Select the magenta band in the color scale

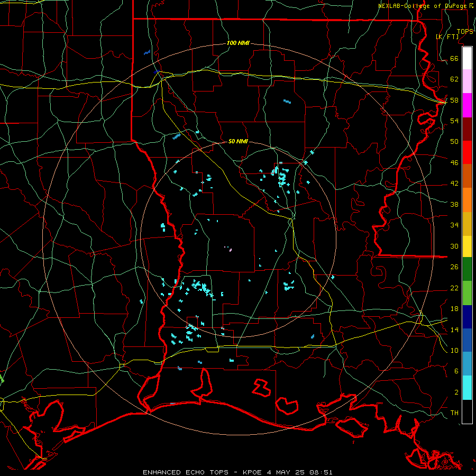click(x=467, y=105)
